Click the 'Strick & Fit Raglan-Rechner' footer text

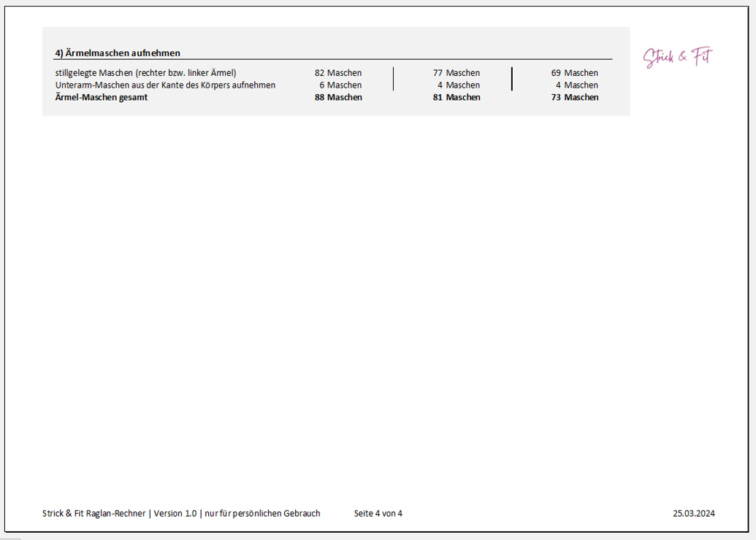[94, 514]
